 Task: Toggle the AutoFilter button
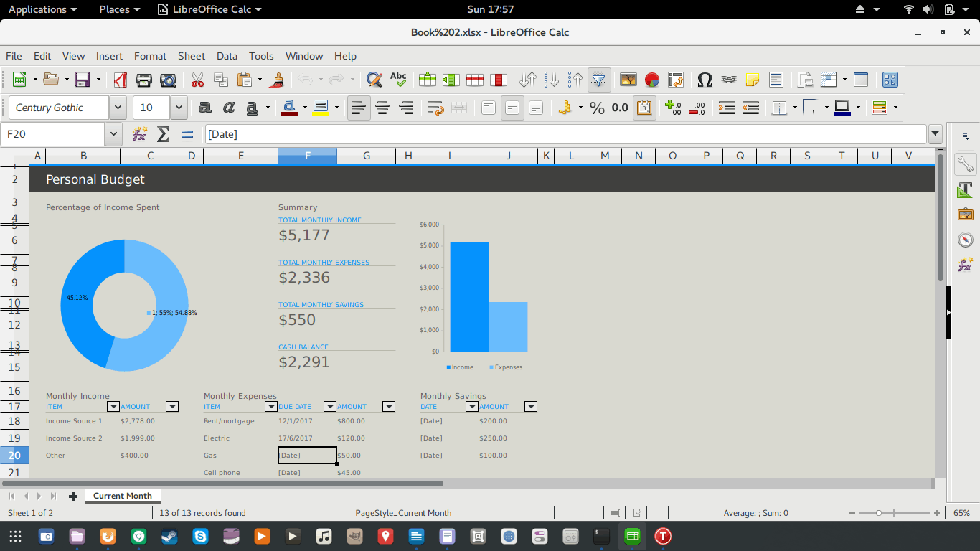click(x=599, y=80)
